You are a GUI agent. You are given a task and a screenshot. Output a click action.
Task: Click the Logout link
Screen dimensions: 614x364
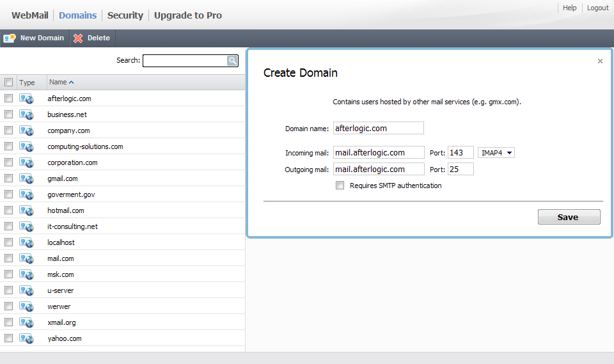pos(597,8)
